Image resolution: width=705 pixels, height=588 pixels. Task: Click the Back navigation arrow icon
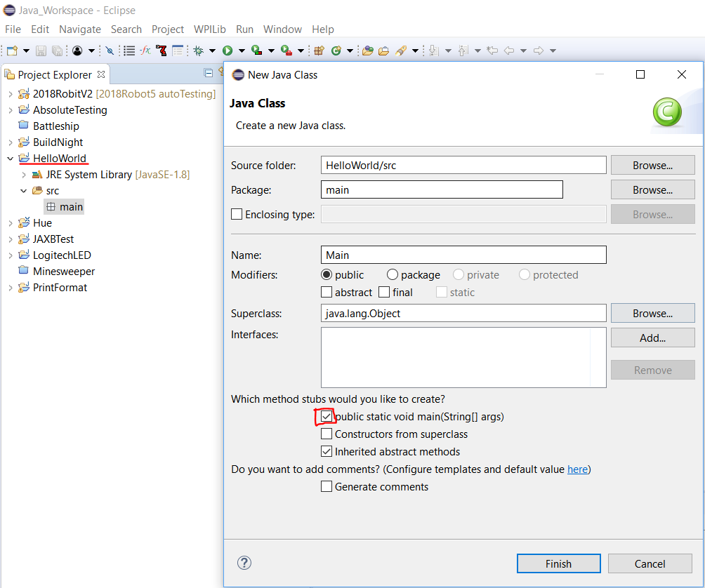point(509,51)
